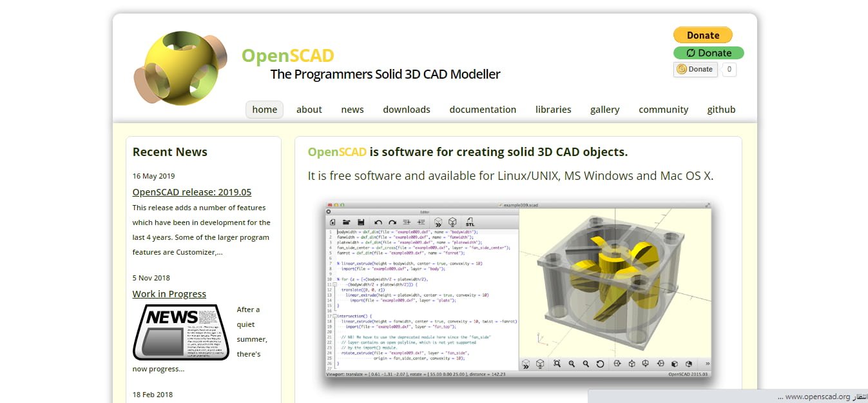
Task: Click the Indent icon in editor toolbar
Action: click(421, 222)
